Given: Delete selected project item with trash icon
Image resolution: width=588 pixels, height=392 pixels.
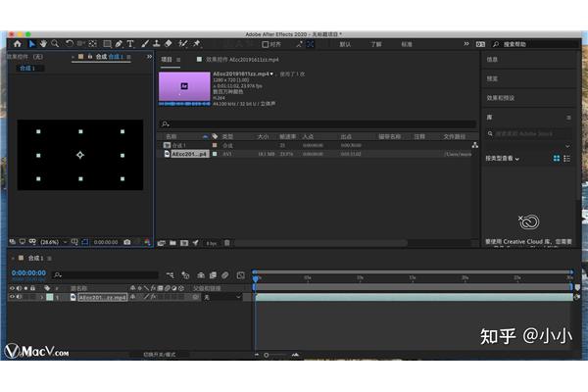Looking at the screenshot, I should [x=227, y=243].
